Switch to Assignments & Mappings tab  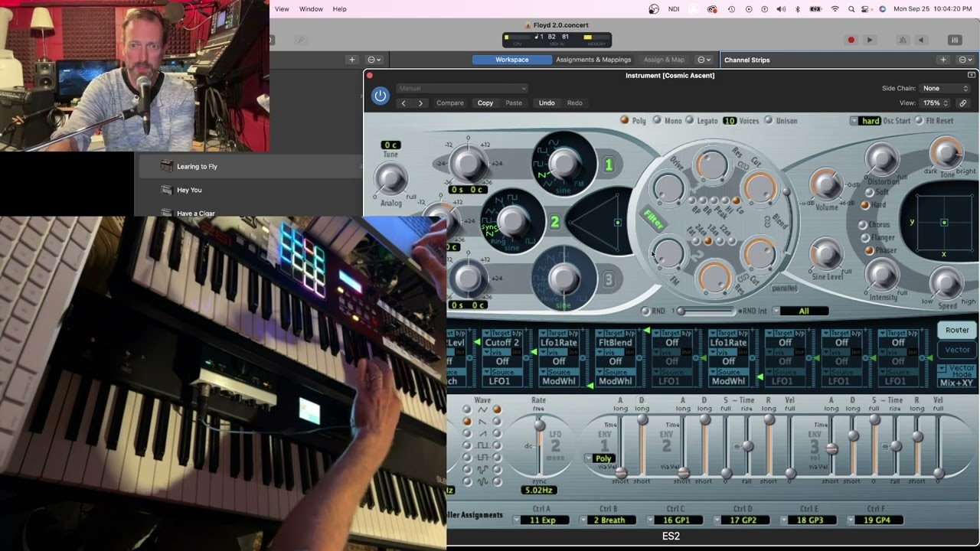click(x=593, y=60)
